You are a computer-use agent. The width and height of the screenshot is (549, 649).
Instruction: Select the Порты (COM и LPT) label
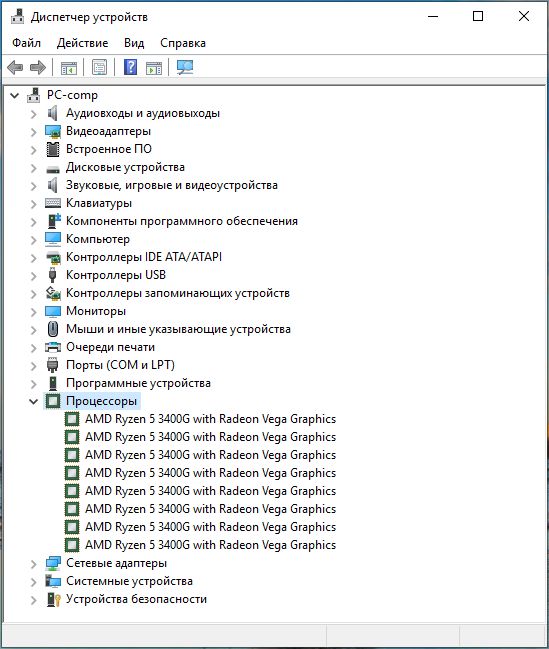click(120, 365)
